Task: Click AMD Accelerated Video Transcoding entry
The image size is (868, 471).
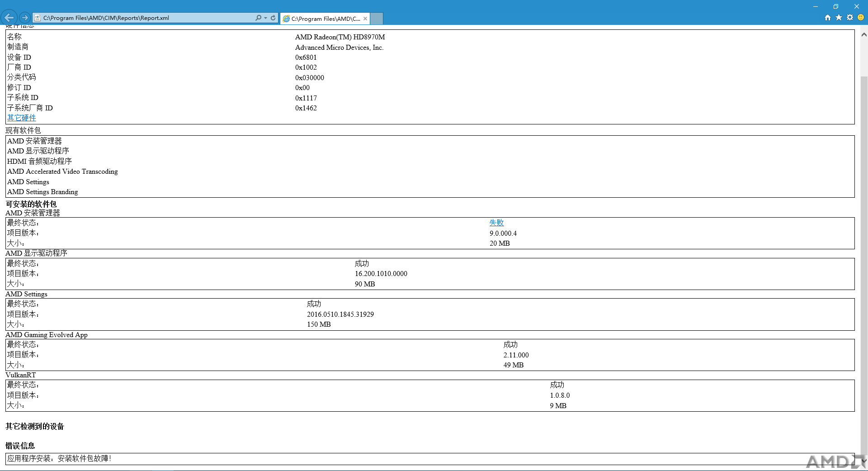Action: point(62,171)
